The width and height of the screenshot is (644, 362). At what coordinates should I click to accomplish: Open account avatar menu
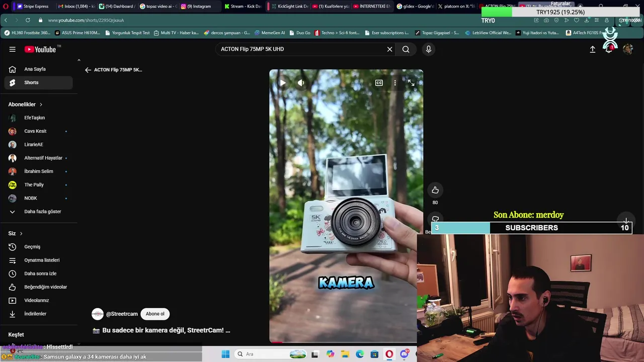(627, 49)
